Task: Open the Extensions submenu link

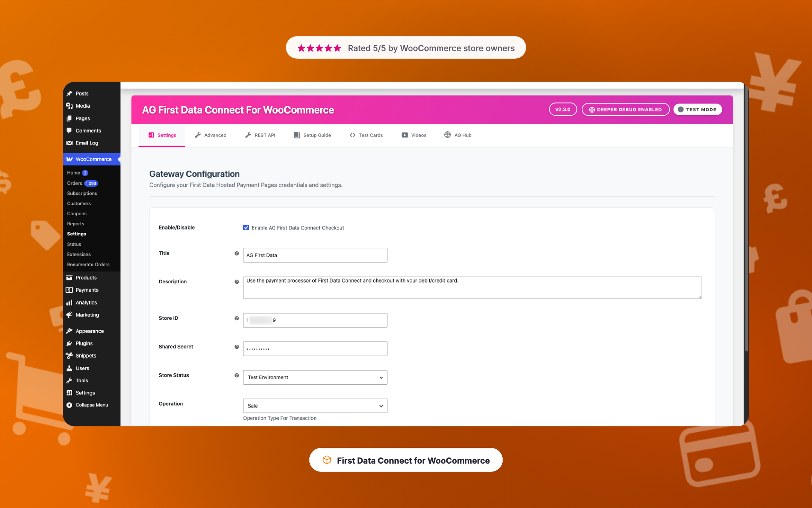Action: point(79,254)
